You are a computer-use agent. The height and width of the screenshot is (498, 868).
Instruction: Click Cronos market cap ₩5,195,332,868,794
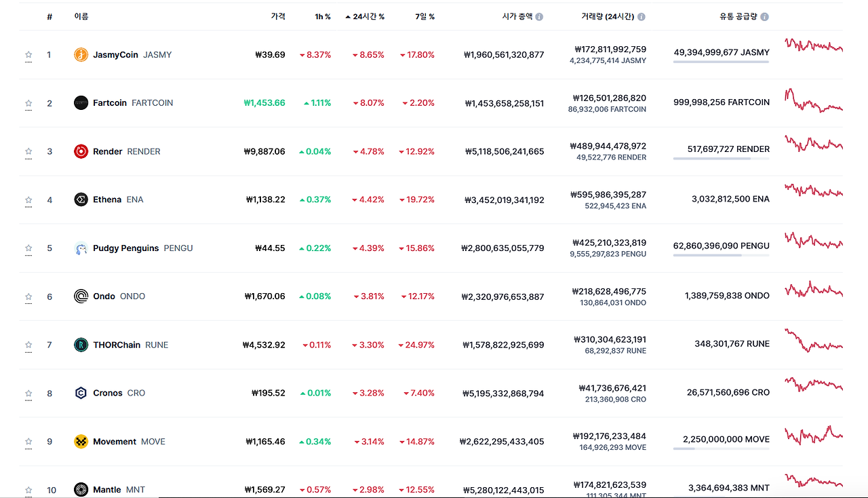click(503, 393)
